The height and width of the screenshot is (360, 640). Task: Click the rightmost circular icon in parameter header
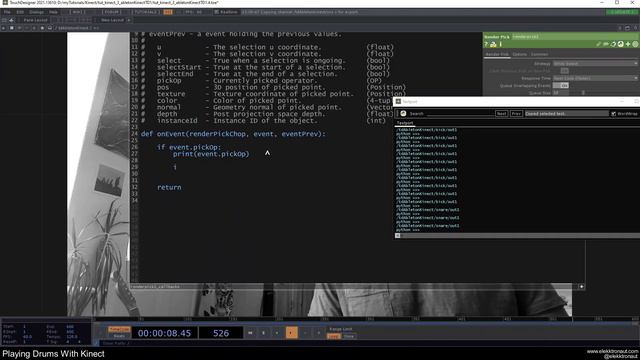tap(635, 44)
